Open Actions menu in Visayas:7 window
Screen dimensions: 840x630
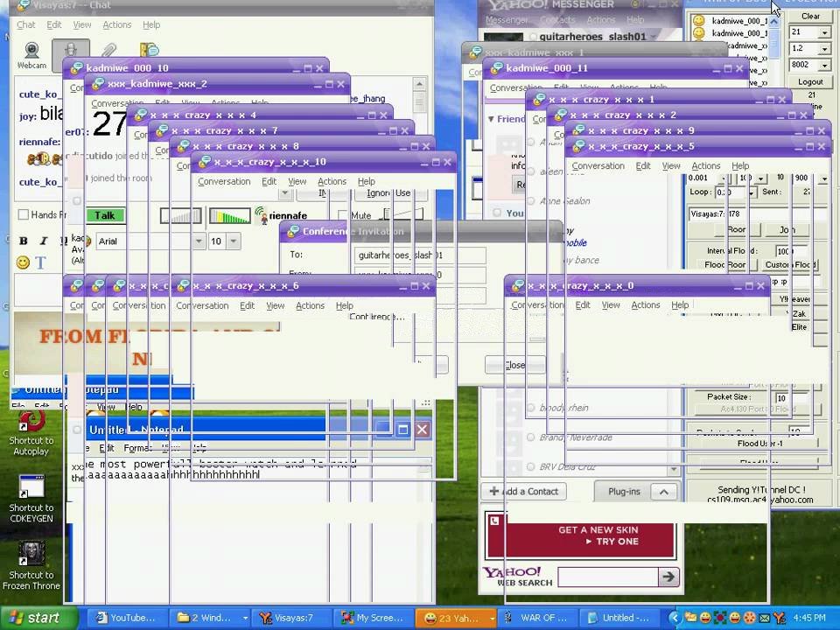point(116,24)
